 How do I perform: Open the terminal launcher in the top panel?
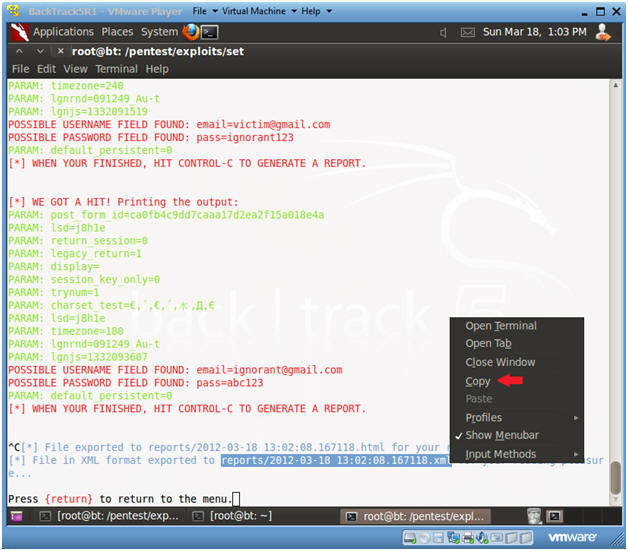tap(209, 32)
